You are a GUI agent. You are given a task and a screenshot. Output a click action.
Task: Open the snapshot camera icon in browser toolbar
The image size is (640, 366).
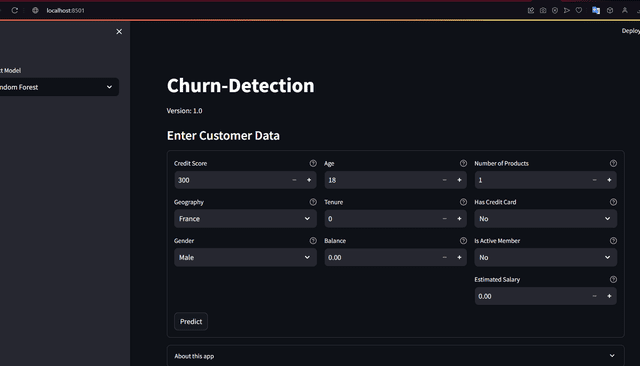(x=543, y=10)
